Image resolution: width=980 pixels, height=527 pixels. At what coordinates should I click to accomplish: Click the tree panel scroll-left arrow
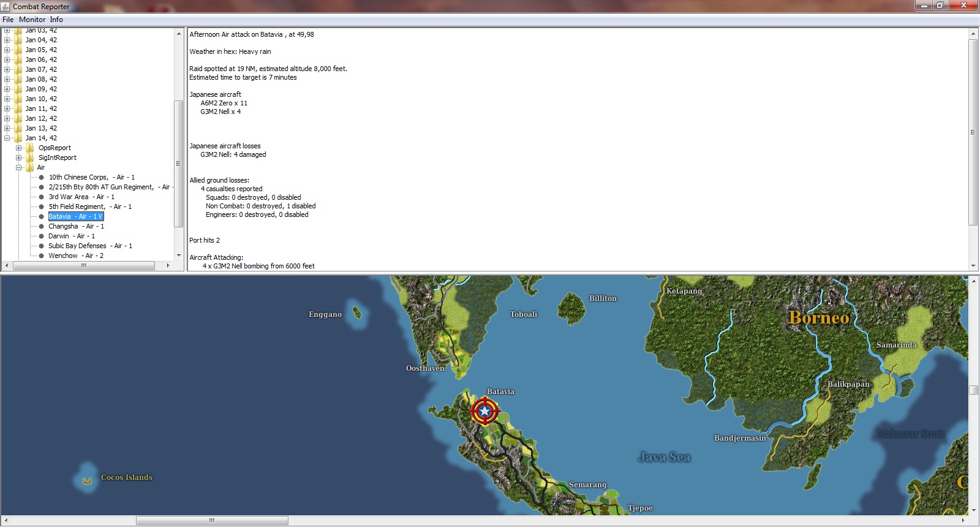(7, 265)
